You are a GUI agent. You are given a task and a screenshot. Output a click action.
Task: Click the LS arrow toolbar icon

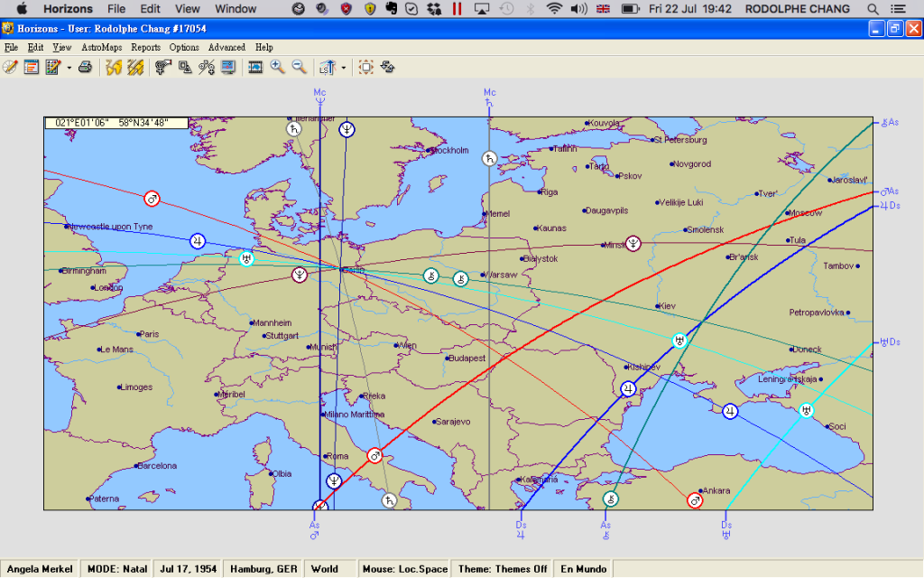pos(328,67)
